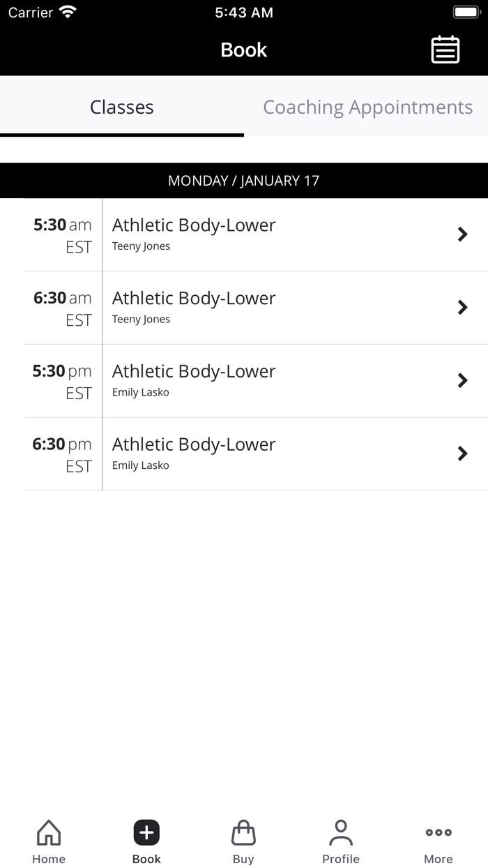Select the MONDAY / JANUARY 17 date banner
Screen dimensions: 488x868
tap(243, 180)
